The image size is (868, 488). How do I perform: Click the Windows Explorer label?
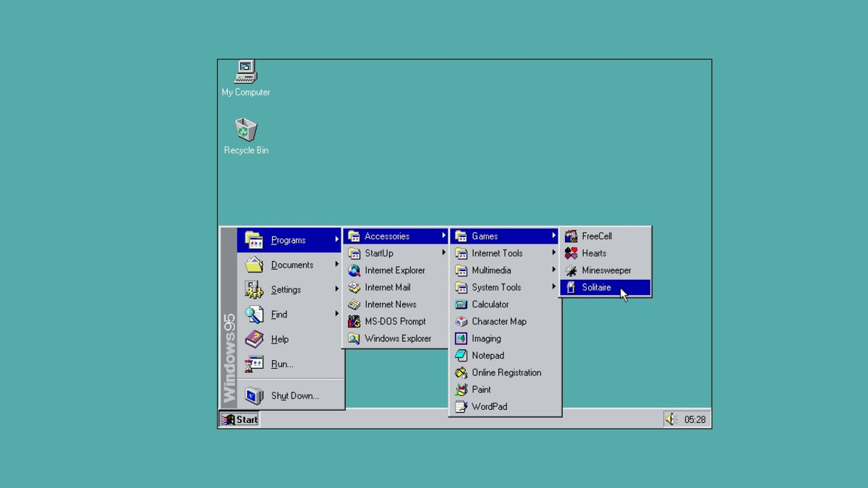click(x=398, y=338)
